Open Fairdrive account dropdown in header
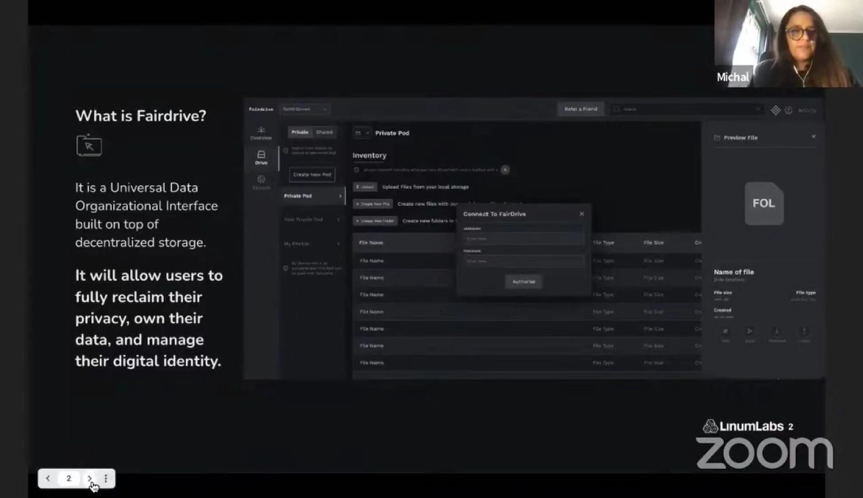The width and height of the screenshot is (863, 498). (x=304, y=109)
